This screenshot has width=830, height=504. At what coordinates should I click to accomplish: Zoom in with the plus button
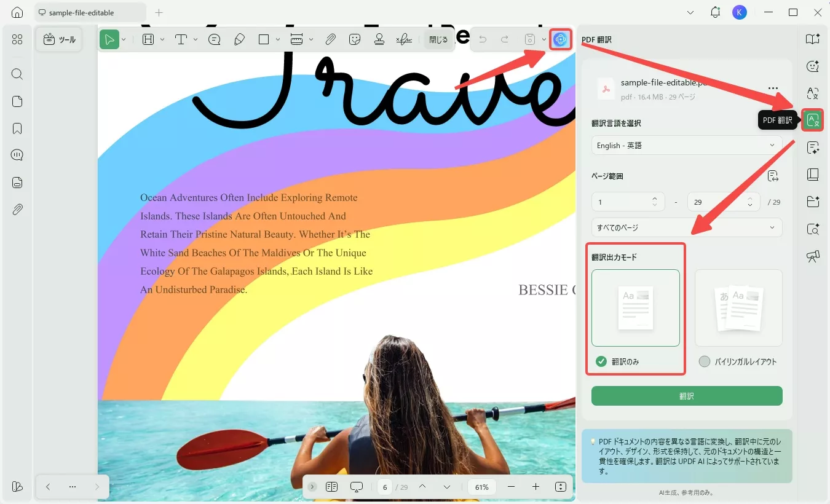coord(536,487)
